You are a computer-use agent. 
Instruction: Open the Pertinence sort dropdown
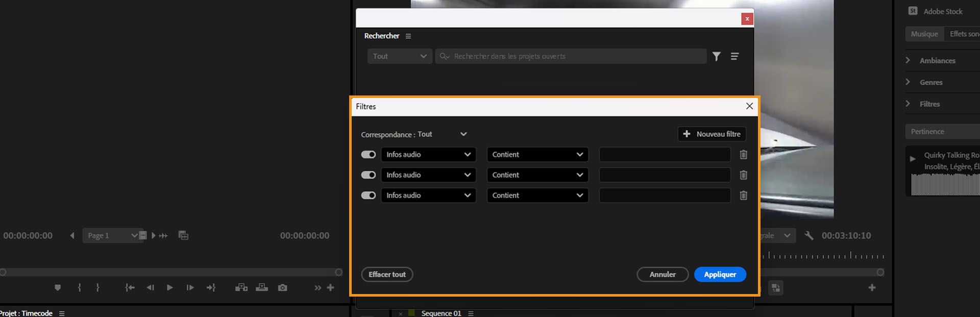point(942,132)
